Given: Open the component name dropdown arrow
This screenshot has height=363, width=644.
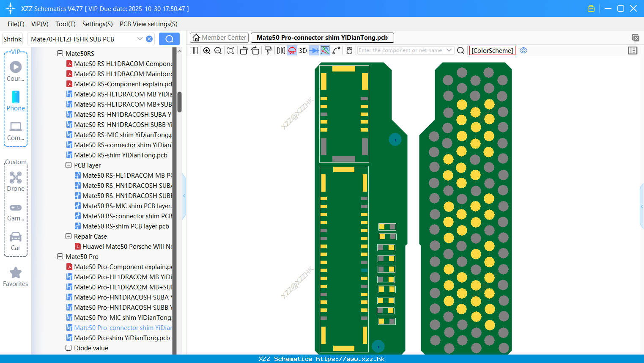Looking at the screenshot, I should pos(449,50).
